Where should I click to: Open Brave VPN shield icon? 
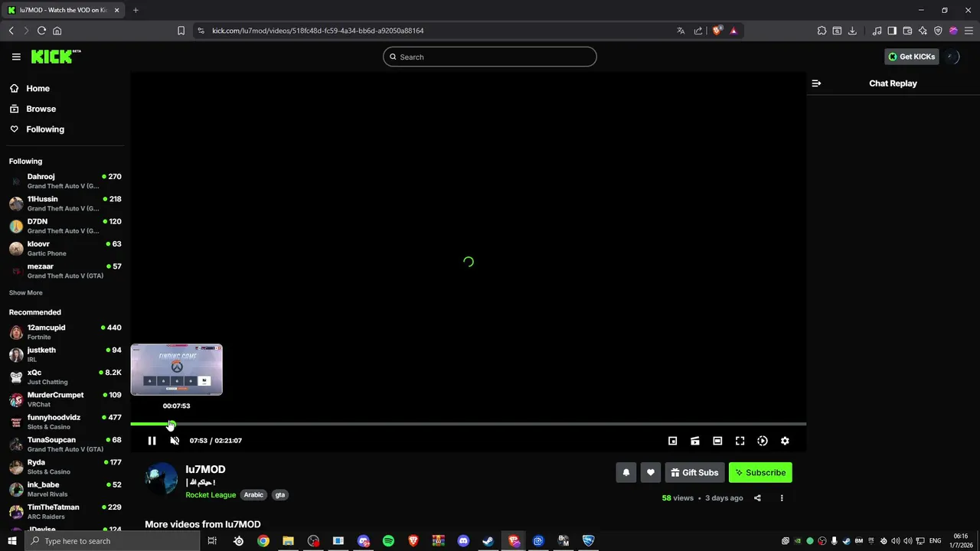[x=938, y=31]
